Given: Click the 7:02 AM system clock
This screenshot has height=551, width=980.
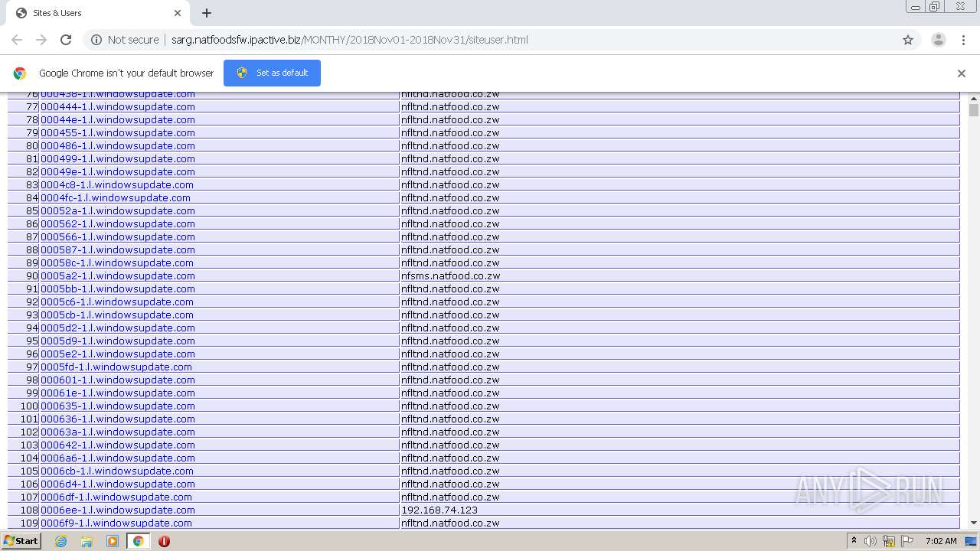Looking at the screenshot, I should click(941, 541).
